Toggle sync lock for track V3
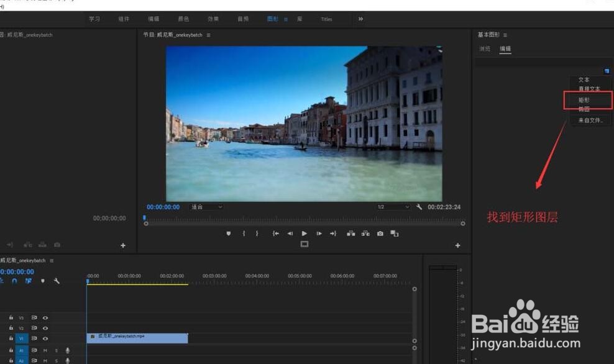 tap(34, 318)
